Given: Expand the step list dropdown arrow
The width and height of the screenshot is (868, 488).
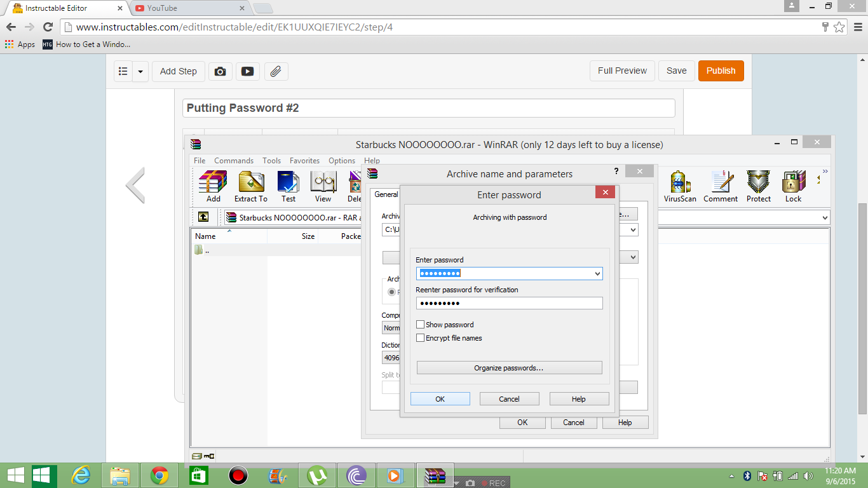Looking at the screenshot, I should click(140, 71).
